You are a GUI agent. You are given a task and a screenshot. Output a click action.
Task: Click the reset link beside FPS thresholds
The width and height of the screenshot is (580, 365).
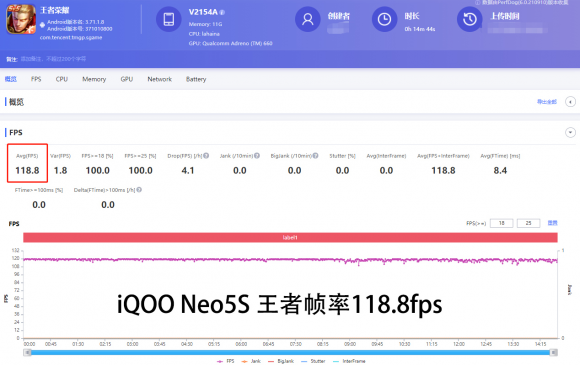pos(552,223)
